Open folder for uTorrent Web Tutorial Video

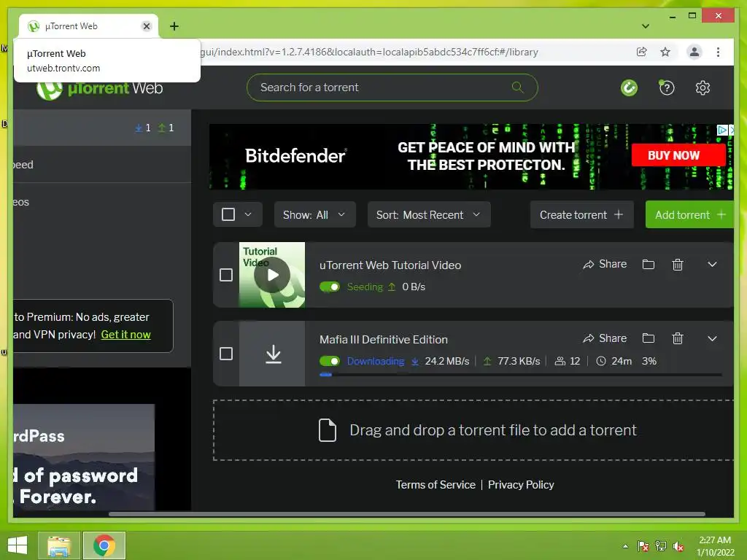pyautogui.click(x=649, y=264)
